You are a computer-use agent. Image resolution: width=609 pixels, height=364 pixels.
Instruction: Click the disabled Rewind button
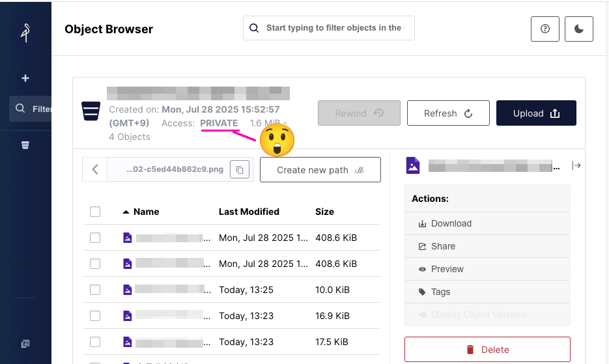[x=359, y=113]
